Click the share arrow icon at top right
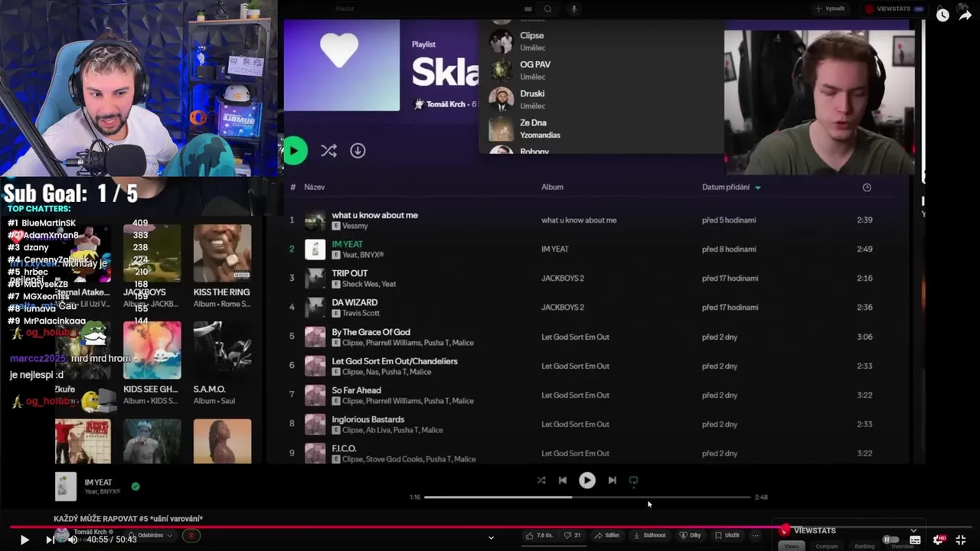Image resolution: width=980 pixels, height=551 pixels. point(965,15)
